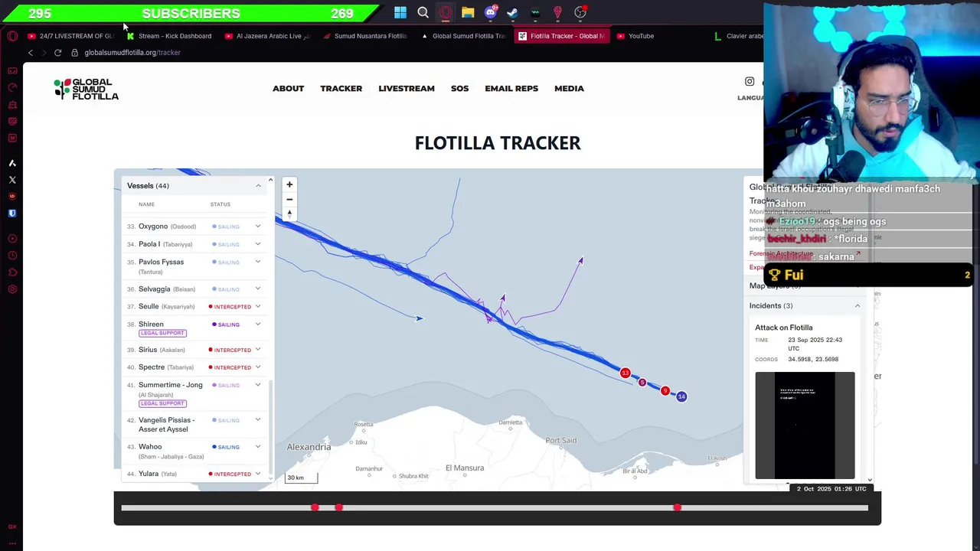Go back to the previous page
The height and width of the screenshot is (551, 980).
[x=30, y=53]
